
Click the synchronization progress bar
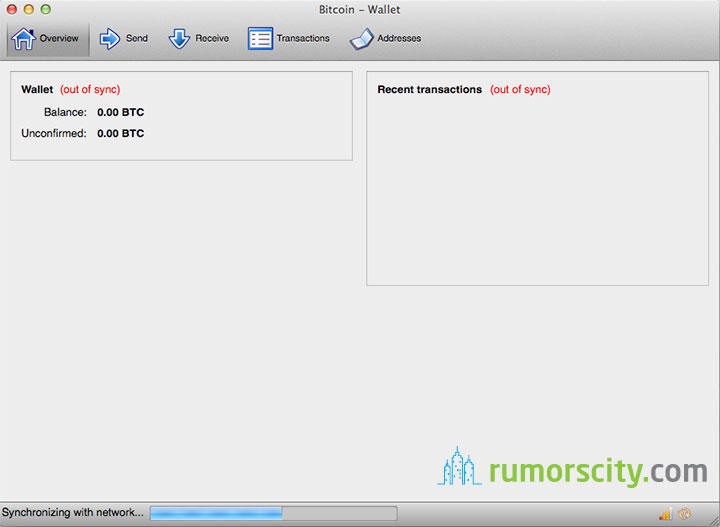274,513
